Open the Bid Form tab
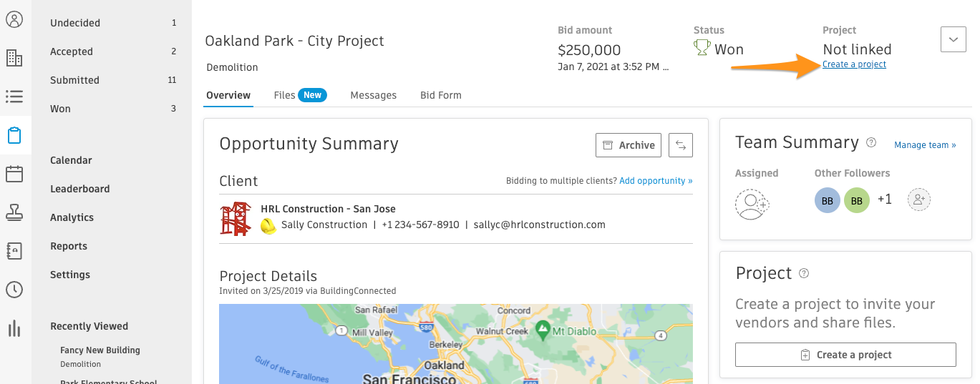The height and width of the screenshot is (384, 980). [x=440, y=95]
